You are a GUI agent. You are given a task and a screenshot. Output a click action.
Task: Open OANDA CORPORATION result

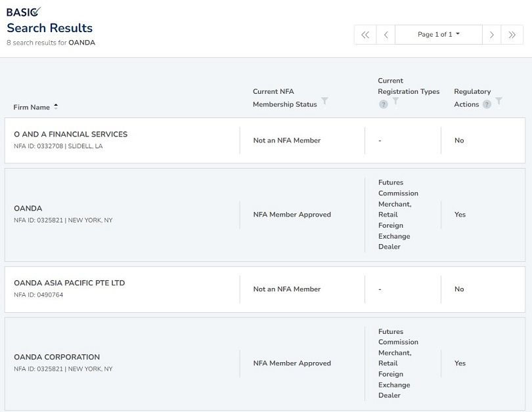(x=56, y=357)
